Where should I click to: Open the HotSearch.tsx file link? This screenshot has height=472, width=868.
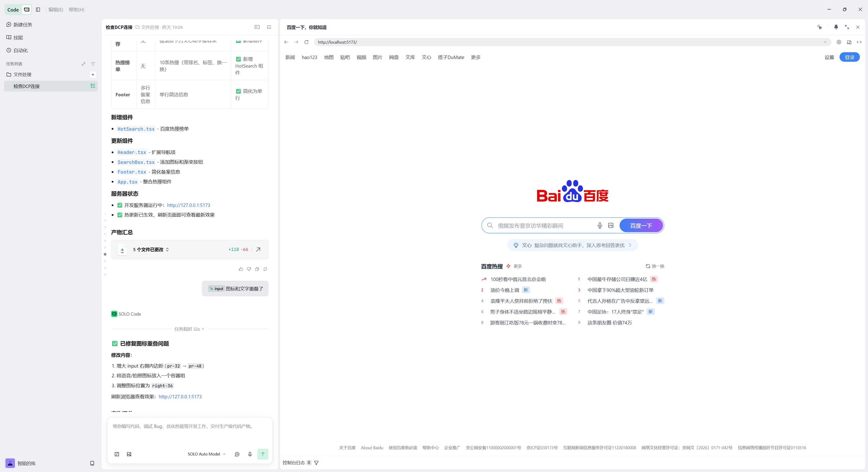(136, 129)
